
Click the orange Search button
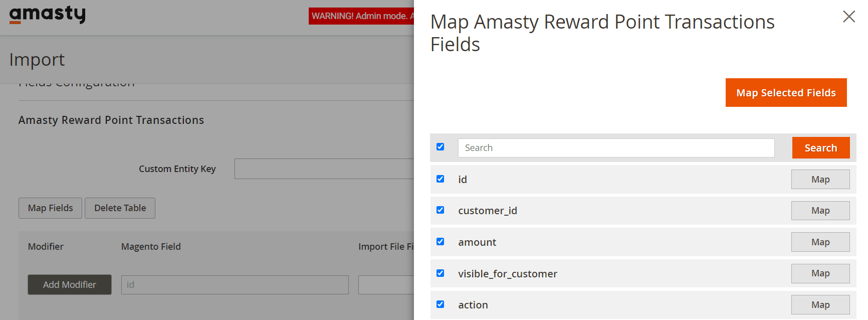point(821,148)
